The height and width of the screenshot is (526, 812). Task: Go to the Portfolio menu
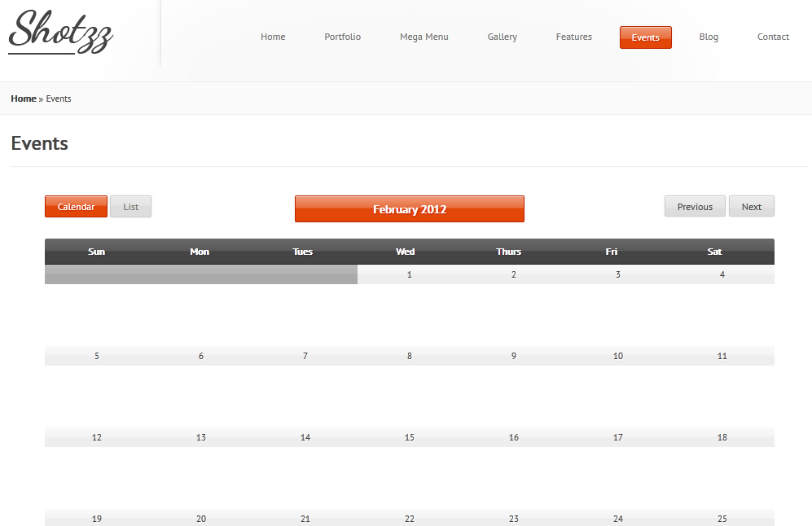342,37
